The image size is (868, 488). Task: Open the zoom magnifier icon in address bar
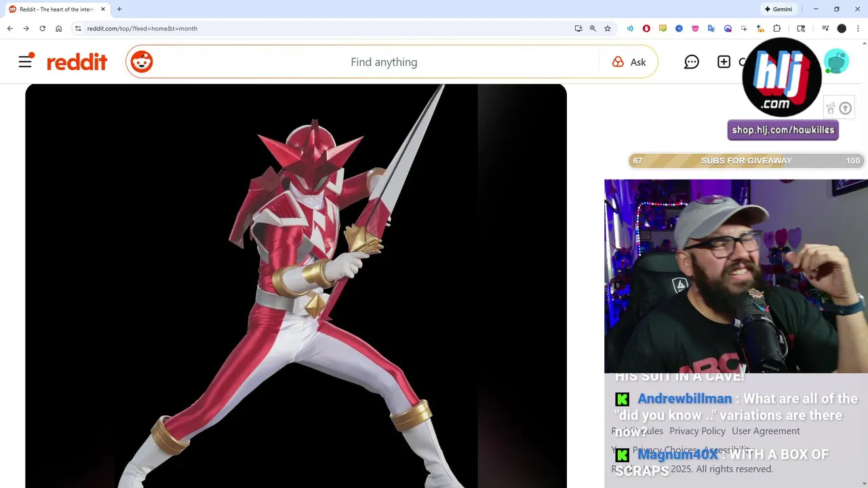593,28
